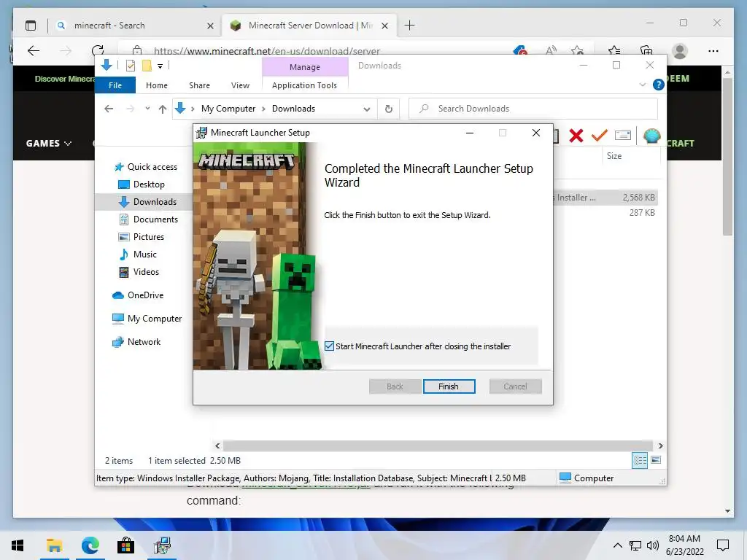
Task: Open the File tab in File Explorer
Action: pos(115,85)
